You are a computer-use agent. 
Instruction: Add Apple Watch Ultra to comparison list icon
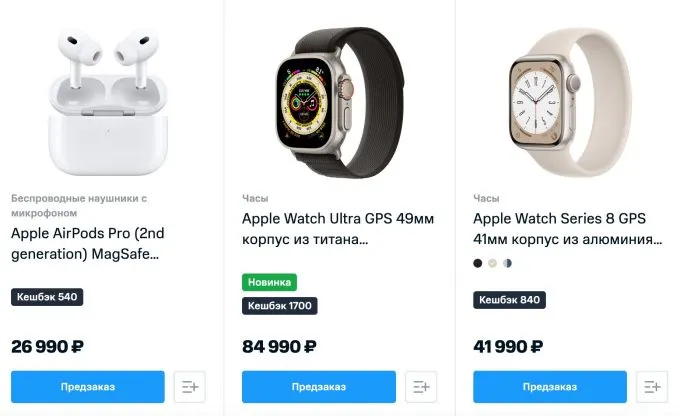tap(421, 387)
